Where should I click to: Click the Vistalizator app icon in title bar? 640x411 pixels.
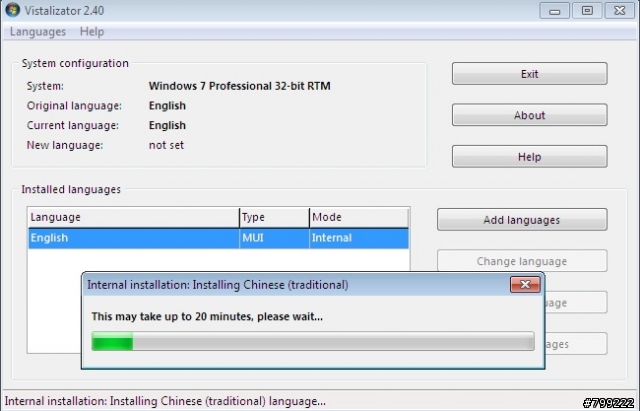13,10
